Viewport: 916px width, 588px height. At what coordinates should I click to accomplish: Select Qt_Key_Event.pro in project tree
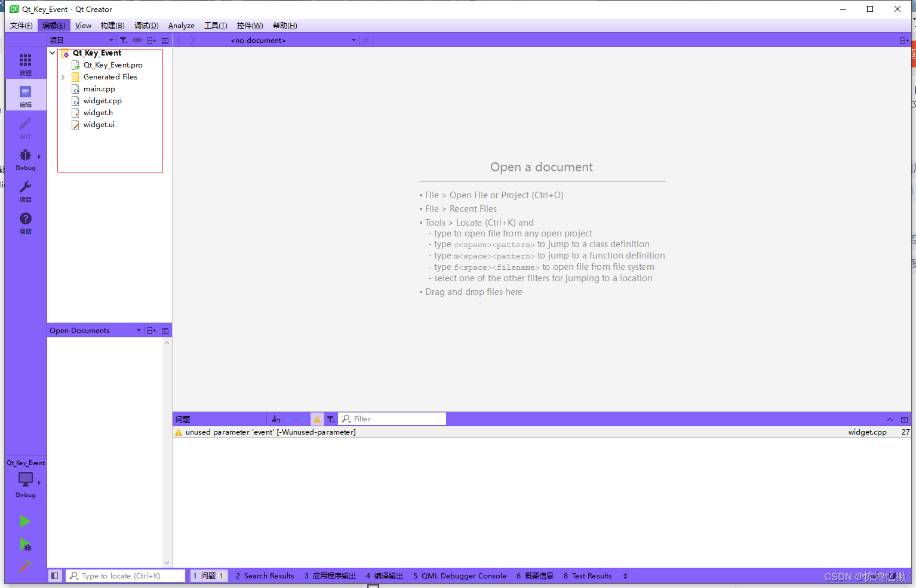[x=113, y=65]
